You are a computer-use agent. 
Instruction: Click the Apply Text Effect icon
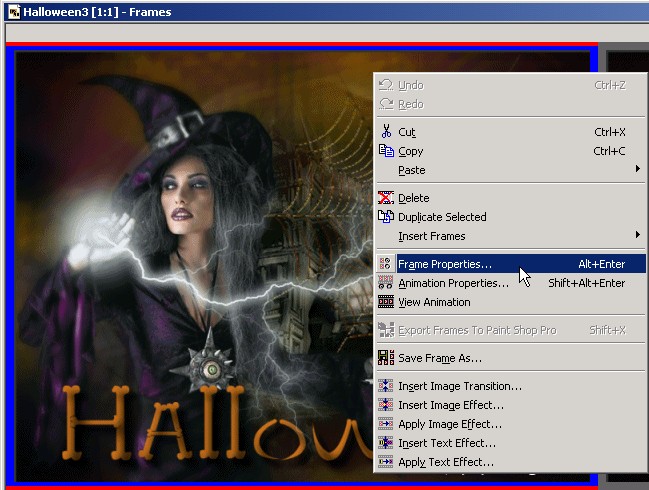tap(385, 462)
